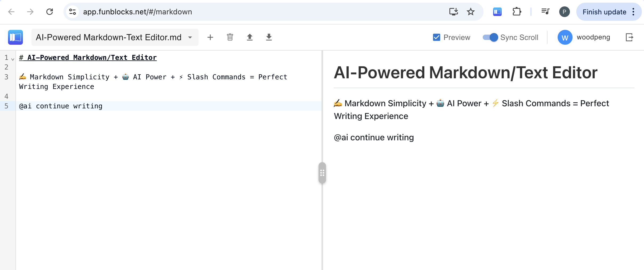
Task: Bookmark this page with the star icon
Action: pos(470,12)
